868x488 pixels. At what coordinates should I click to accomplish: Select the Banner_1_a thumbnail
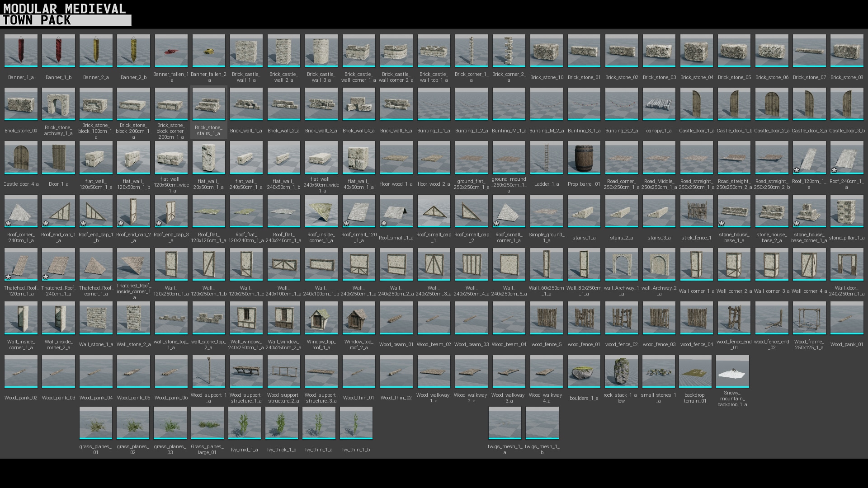(20, 51)
